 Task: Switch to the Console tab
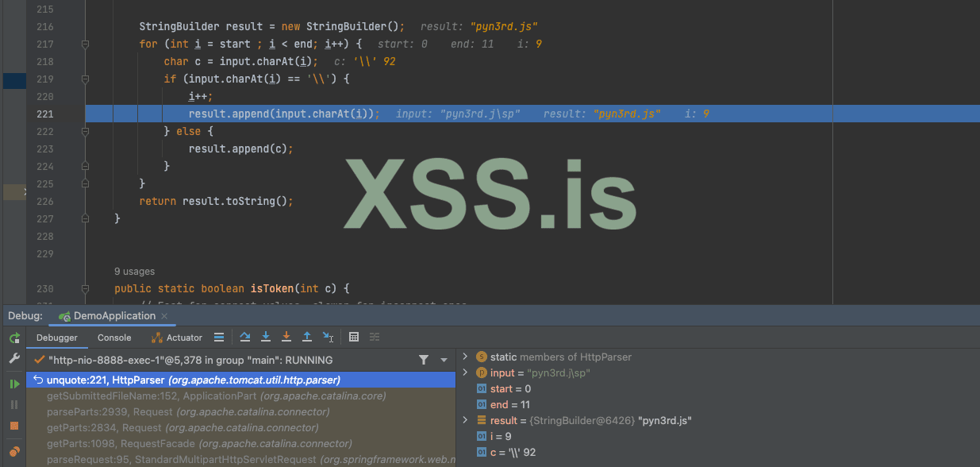(114, 338)
